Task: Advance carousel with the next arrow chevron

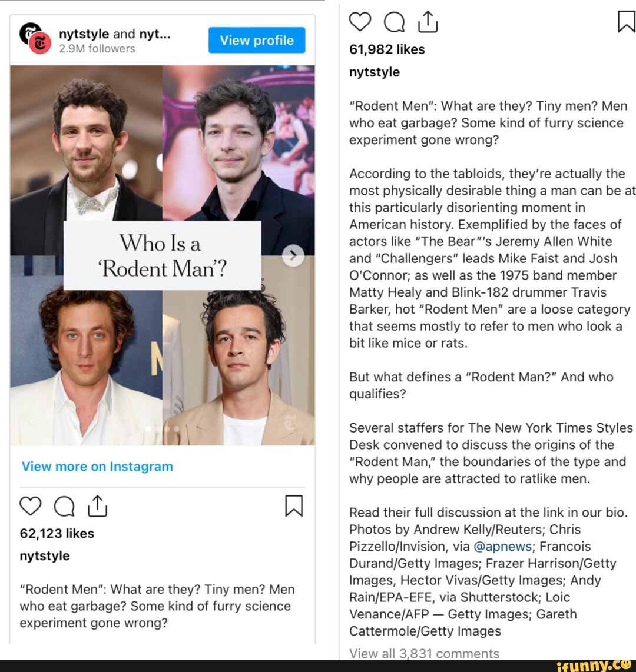Action: (293, 256)
